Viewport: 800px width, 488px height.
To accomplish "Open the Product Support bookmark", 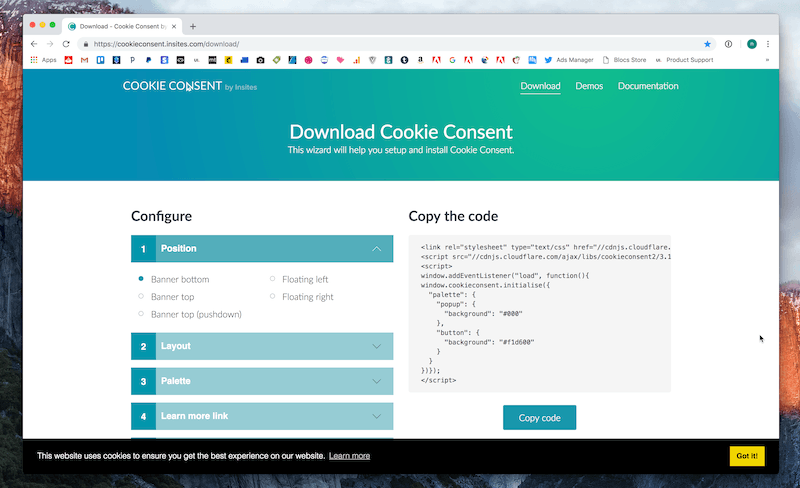I will click(x=684, y=60).
